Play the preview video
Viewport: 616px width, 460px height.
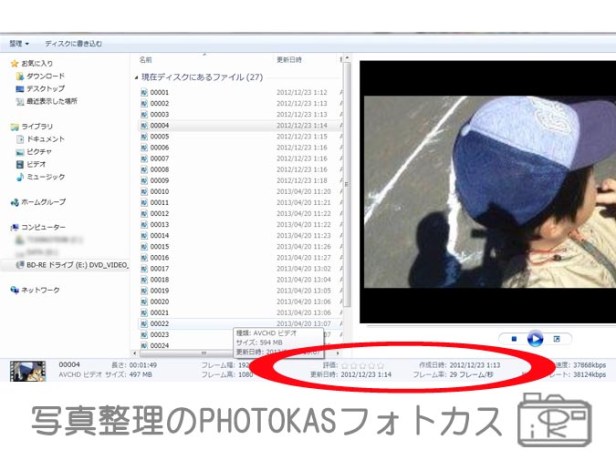point(535,339)
